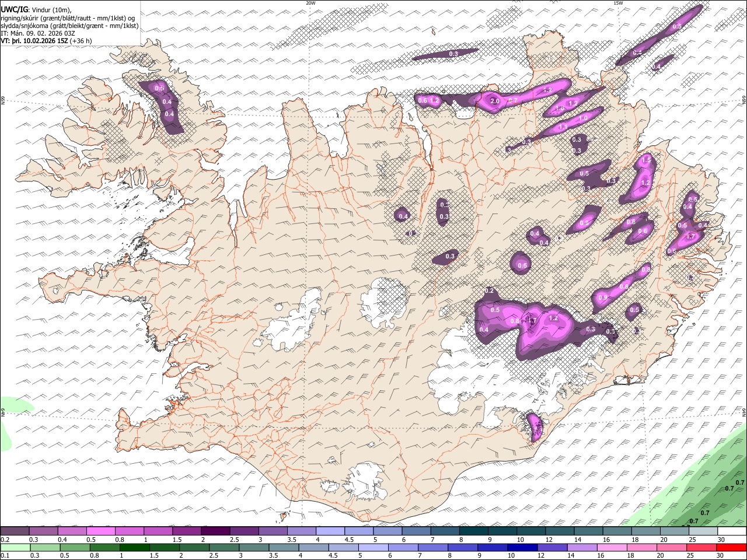Click the 'slydda/snjókoma' legend description line
Image resolution: width=747 pixels, height=560 pixels.
[69, 26]
